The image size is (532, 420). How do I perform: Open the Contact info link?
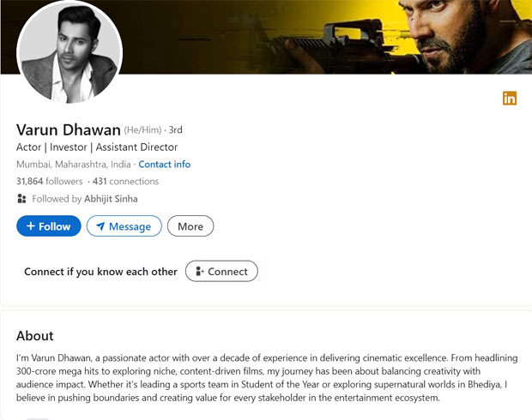tap(165, 165)
